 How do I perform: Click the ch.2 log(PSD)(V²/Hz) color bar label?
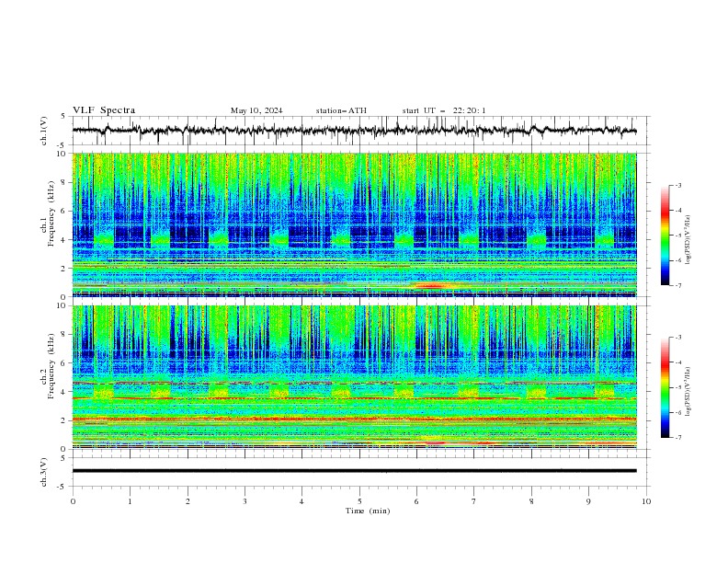pyautogui.click(x=688, y=392)
